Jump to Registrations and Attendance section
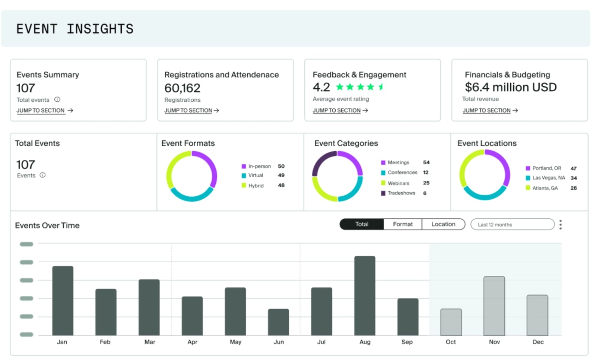Screen dimensions: 596x364 click(188, 111)
